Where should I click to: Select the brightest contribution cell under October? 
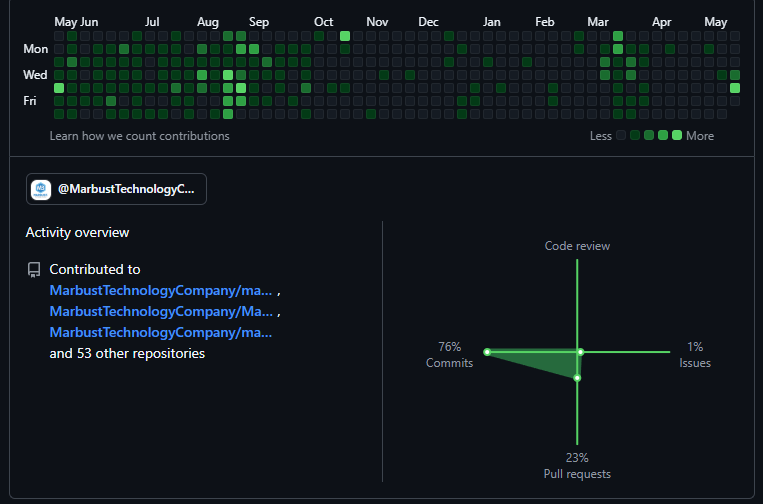[345, 36]
